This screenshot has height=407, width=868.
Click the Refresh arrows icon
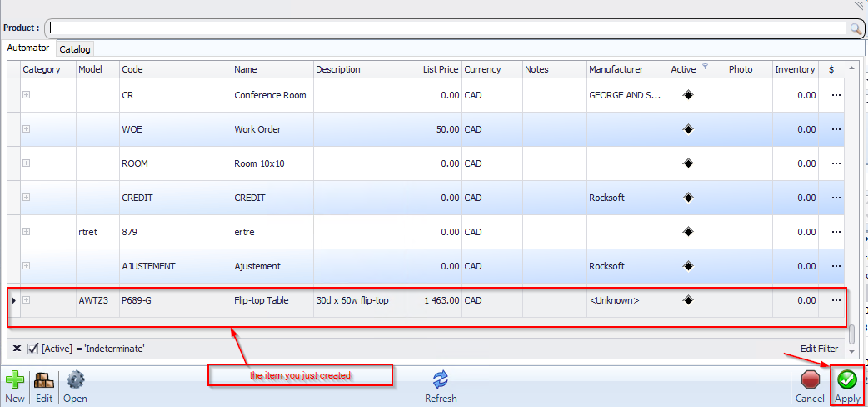(x=441, y=380)
